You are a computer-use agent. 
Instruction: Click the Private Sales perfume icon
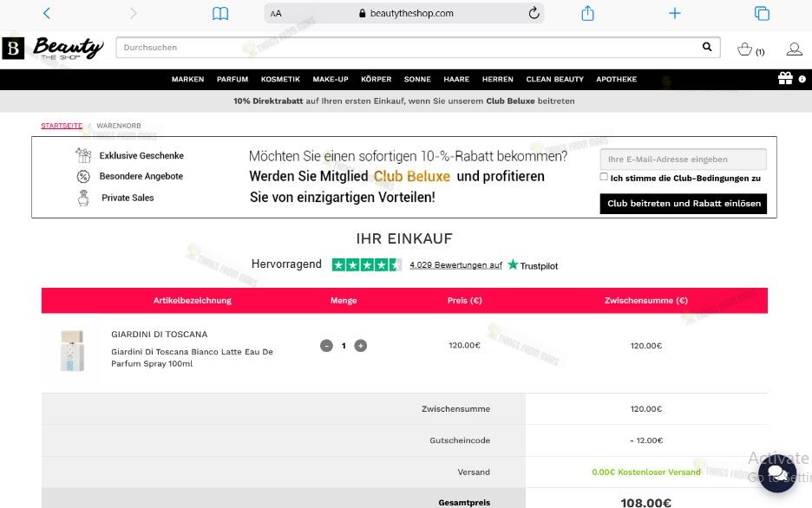coord(83,198)
